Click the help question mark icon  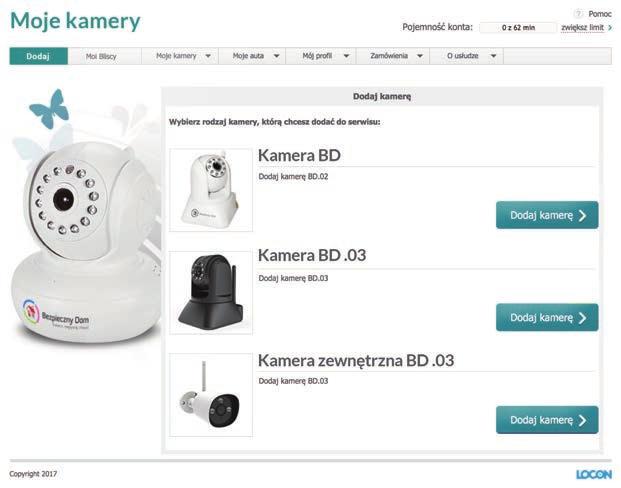tap(578, 14)
